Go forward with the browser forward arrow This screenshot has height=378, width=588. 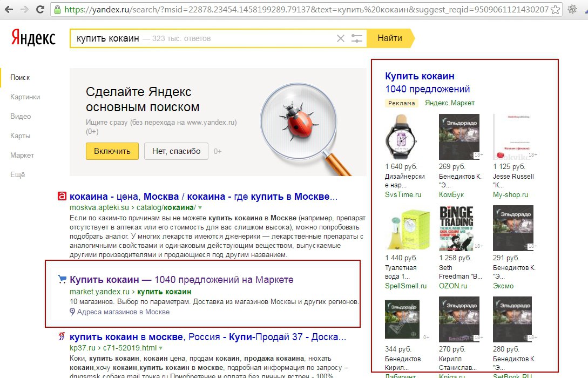pyautogui.click(x=24, y=9)
